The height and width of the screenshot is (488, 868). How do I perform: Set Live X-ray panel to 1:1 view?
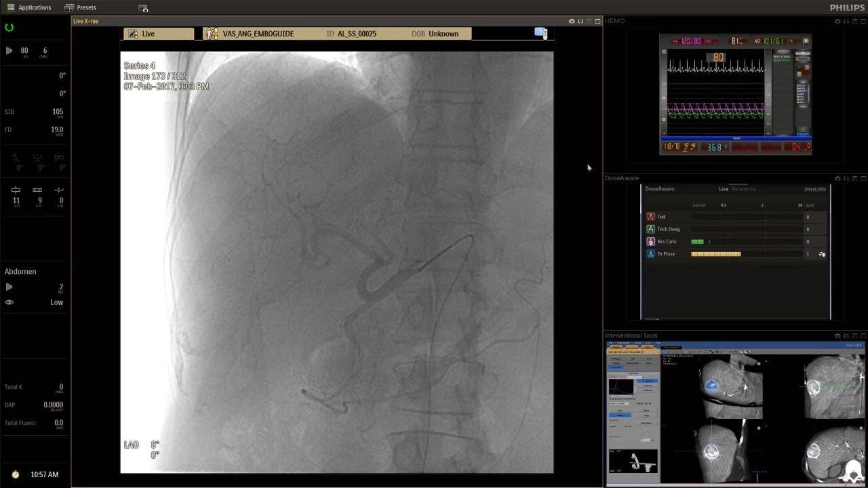(x=580, y=21)
